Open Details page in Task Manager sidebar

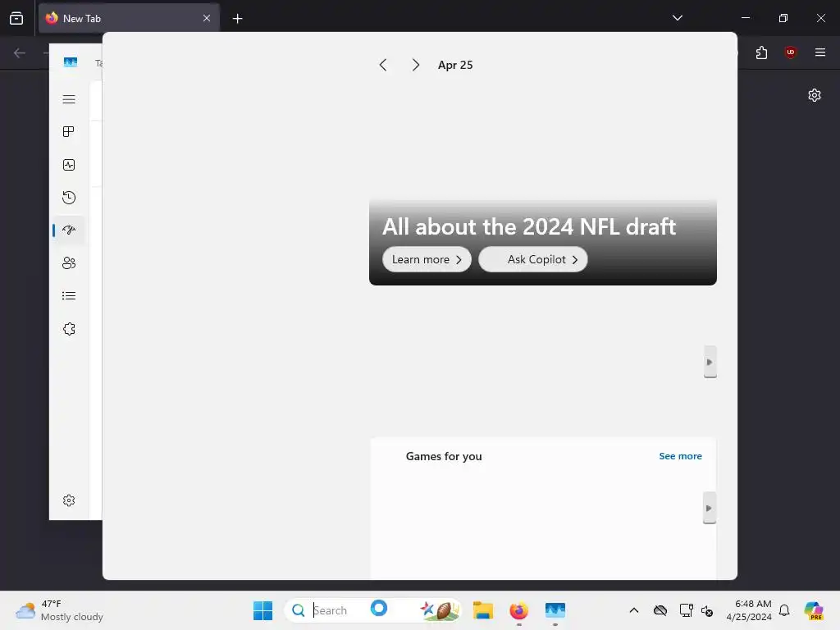click(69, 295)
